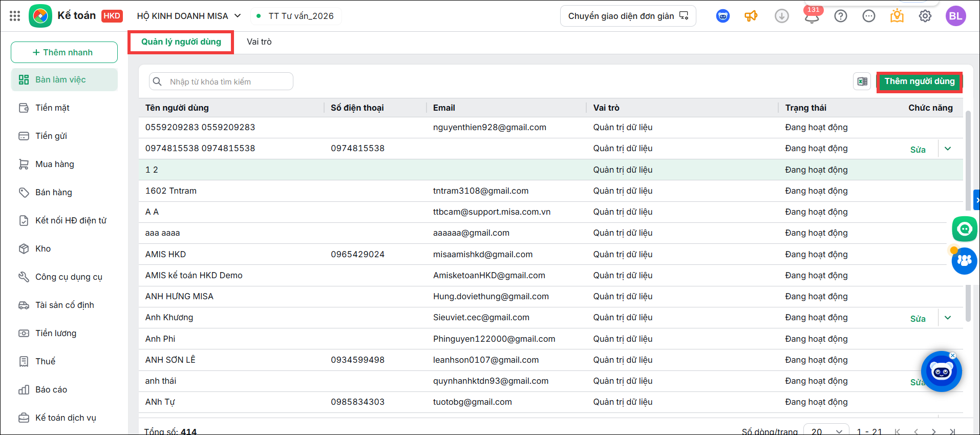Image resolution: width=980 pixels, height=435 pixels.
Task: Click the MISA Kế toán logo
Action: pyautogui.click(x=40, y=16)
